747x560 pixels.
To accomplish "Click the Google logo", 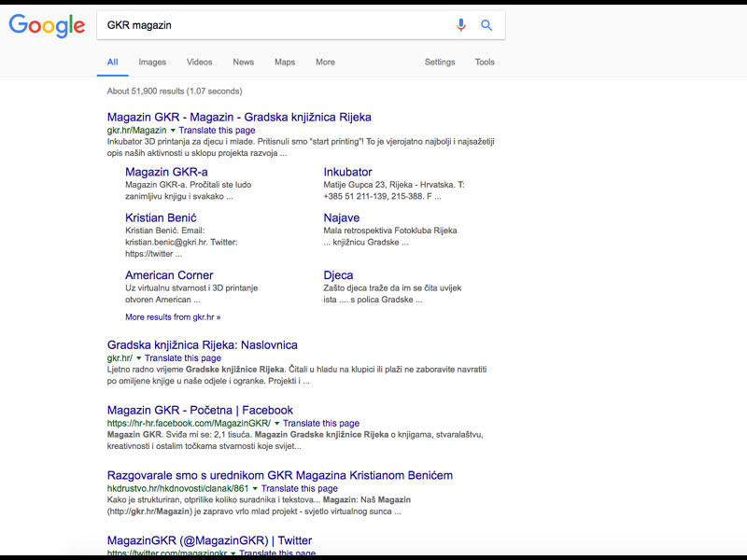I will [47, 25].
